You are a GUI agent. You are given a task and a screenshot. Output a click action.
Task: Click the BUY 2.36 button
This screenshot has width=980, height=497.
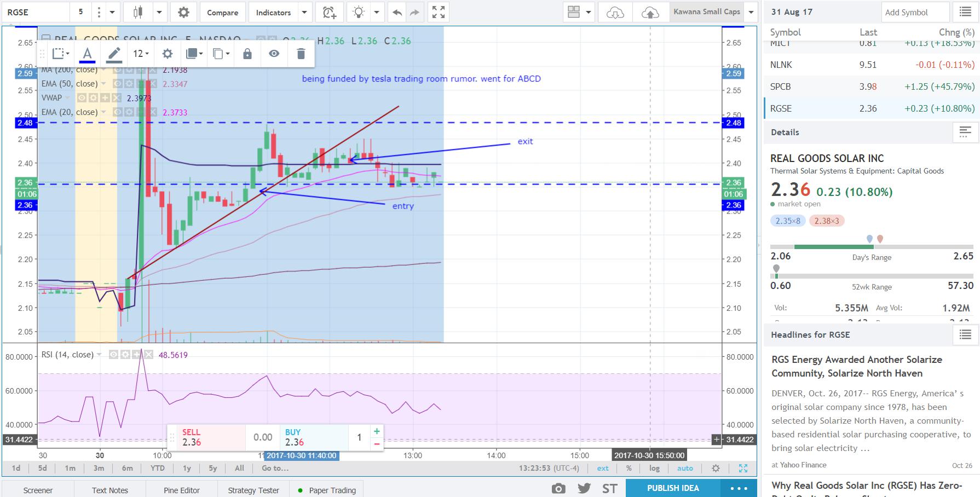pyautogui.click(x=314, y=437)
